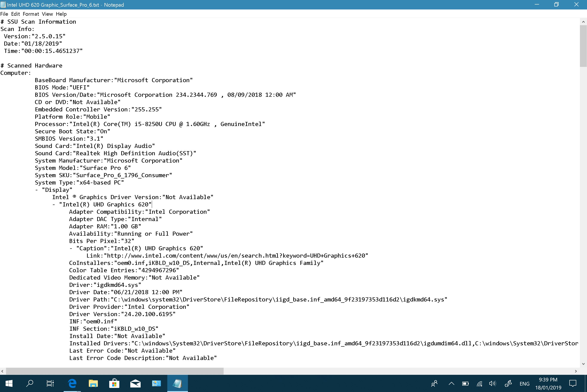Image resolution: width=587 pixels, height=392 pixels.
Task: Open Microsoft Store taskbar icon
Action: click(x=114, y=383)
